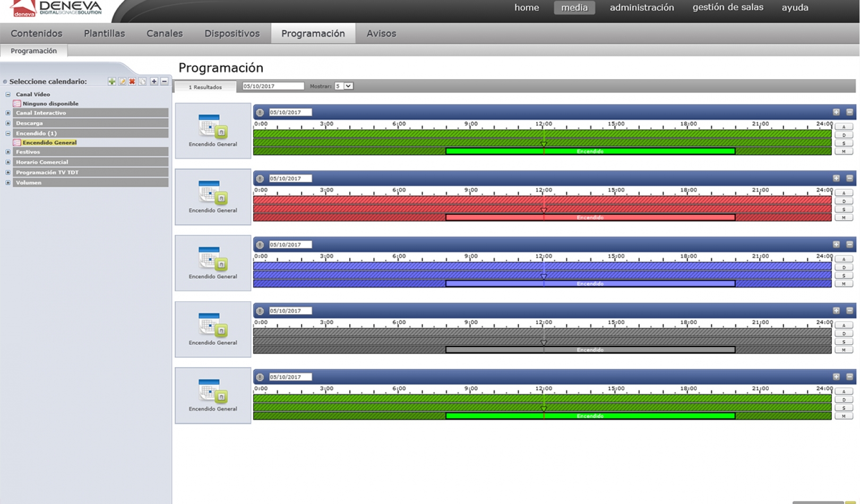Collapse the Encendido (1) calendar group
The width and height of the screenshot is (860, 504).
8,133
